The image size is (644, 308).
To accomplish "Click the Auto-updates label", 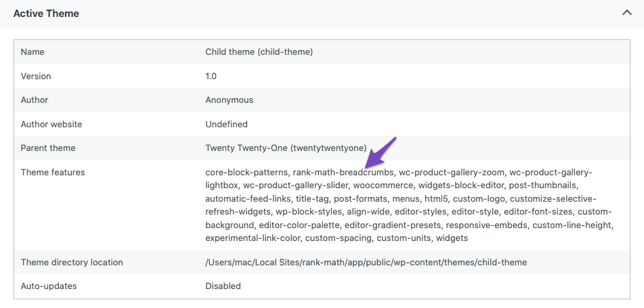I will 49,286.
